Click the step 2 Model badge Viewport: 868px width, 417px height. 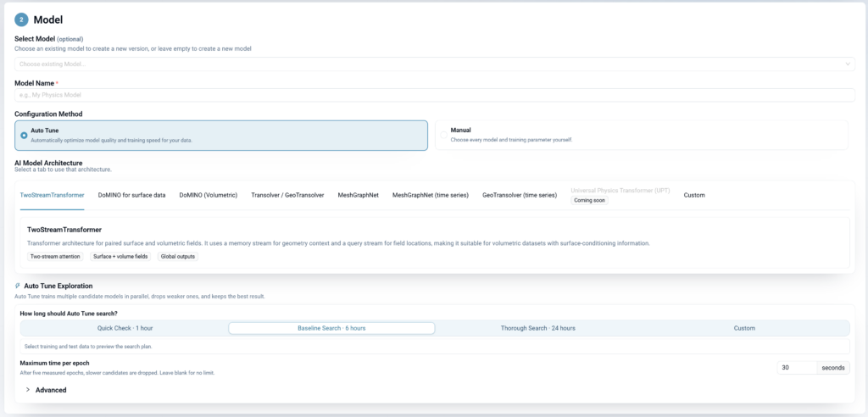click(21, 19)
